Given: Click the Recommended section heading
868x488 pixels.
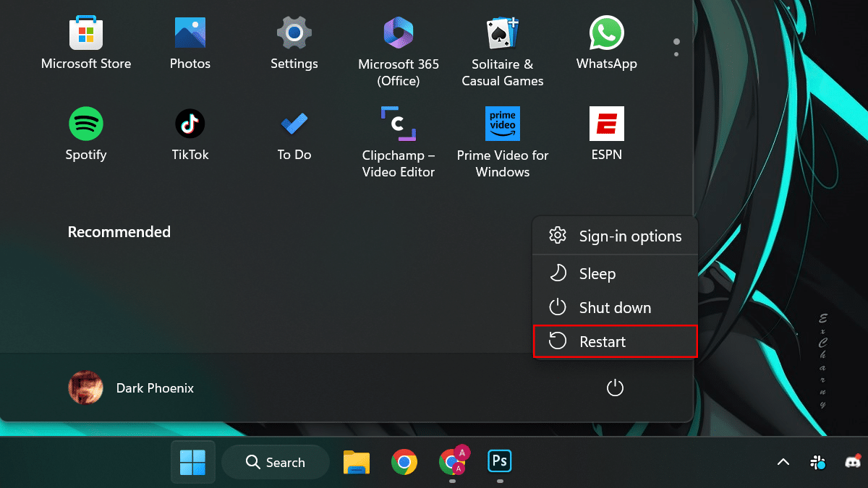Looking at the screenshot, I should pyautogui.click(x=119, y=232).
